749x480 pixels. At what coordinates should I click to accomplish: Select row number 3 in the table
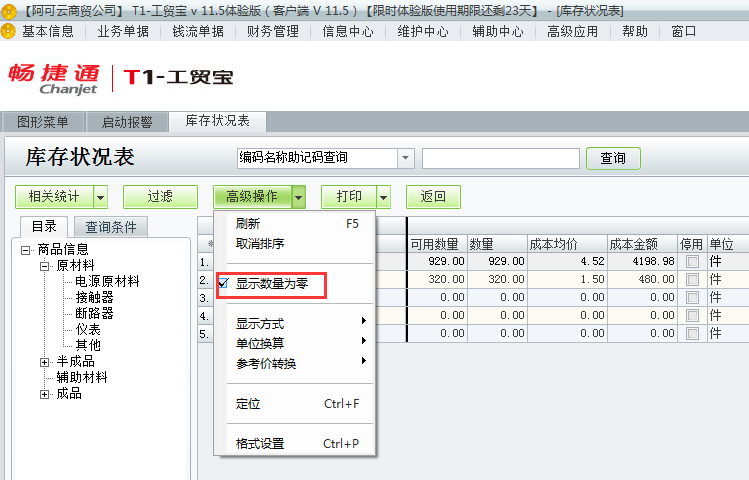[205, 298]
